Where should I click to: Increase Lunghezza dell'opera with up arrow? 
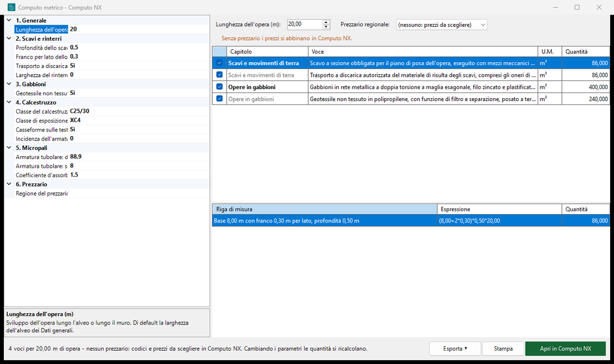[326, 22]
